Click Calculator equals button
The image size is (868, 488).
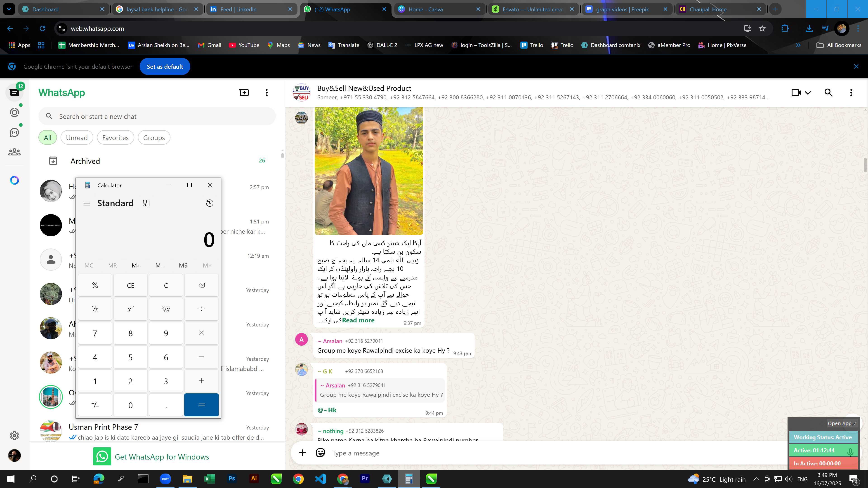pyautogui.click(x=201, y=405)
